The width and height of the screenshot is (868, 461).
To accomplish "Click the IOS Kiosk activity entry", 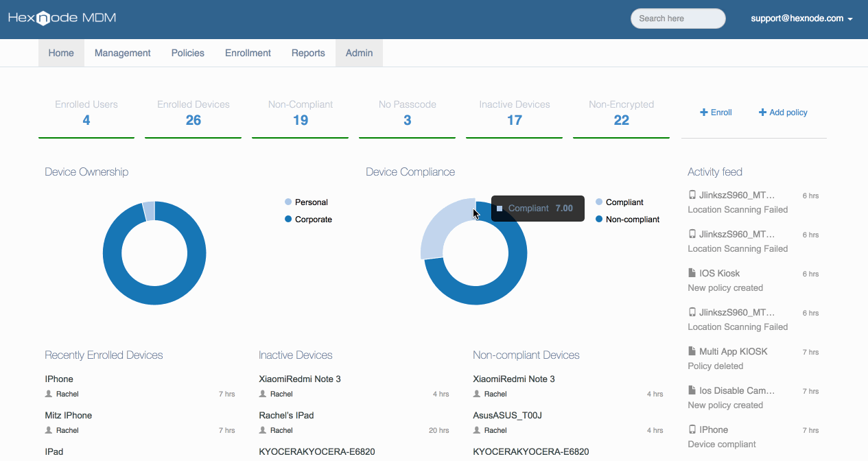I will pyautogui.click(x=719, y=273).
